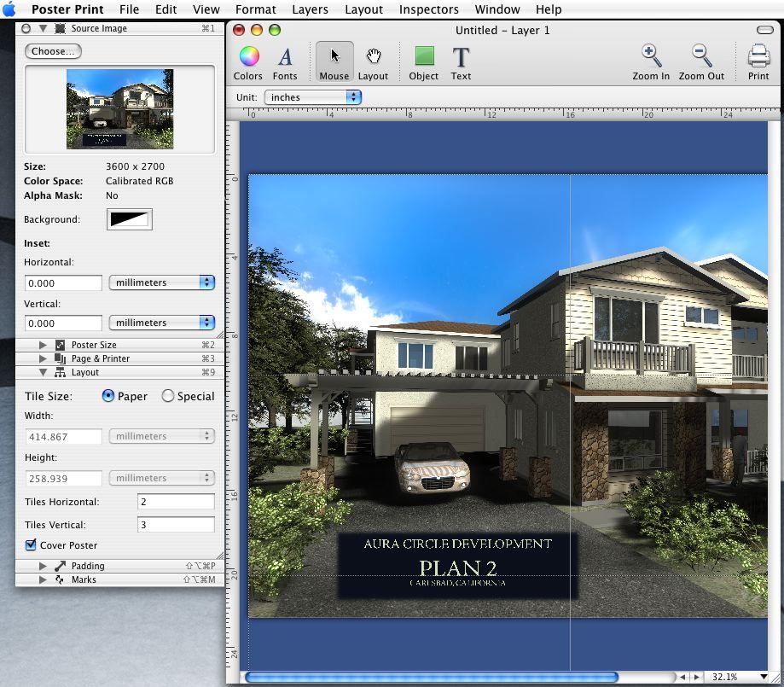
Task: Choose the Text tool
Action: click(x=461, y=63)
